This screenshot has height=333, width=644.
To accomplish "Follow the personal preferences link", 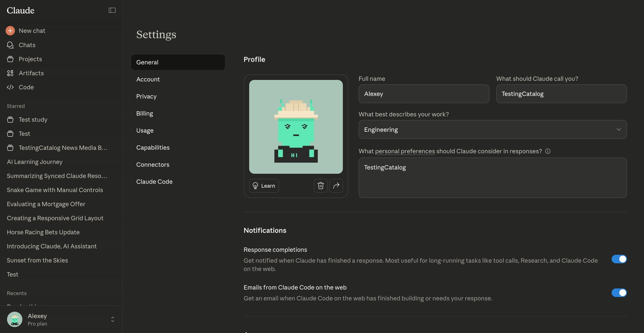I will pyautogui.click(x=405, y=151).
